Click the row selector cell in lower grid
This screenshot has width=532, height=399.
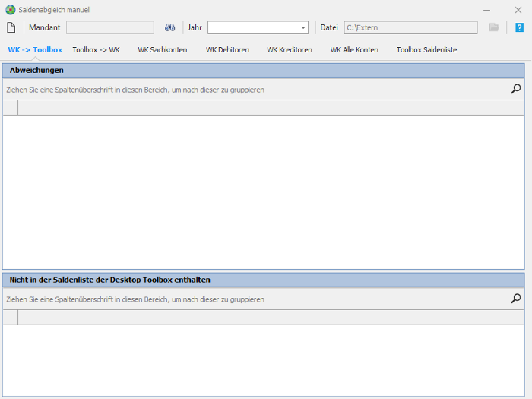[11, 317]
